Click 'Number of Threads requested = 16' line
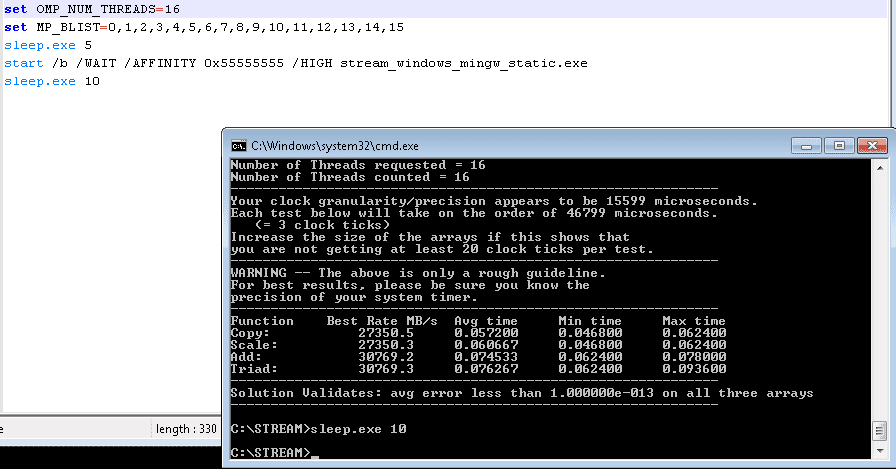Screen dimensions: 896x469 pyautogui.click(x=358, y=165)
